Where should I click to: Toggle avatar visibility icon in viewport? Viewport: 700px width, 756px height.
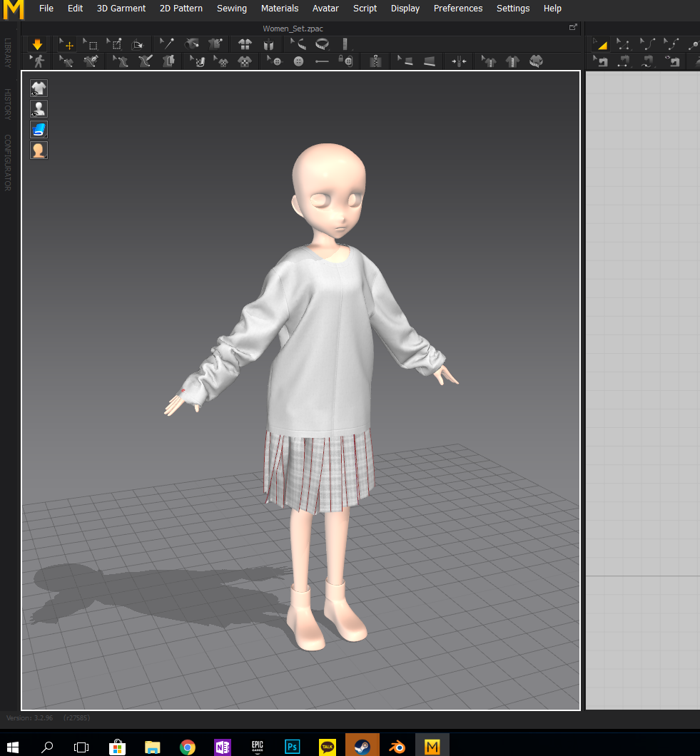[39, 109]
